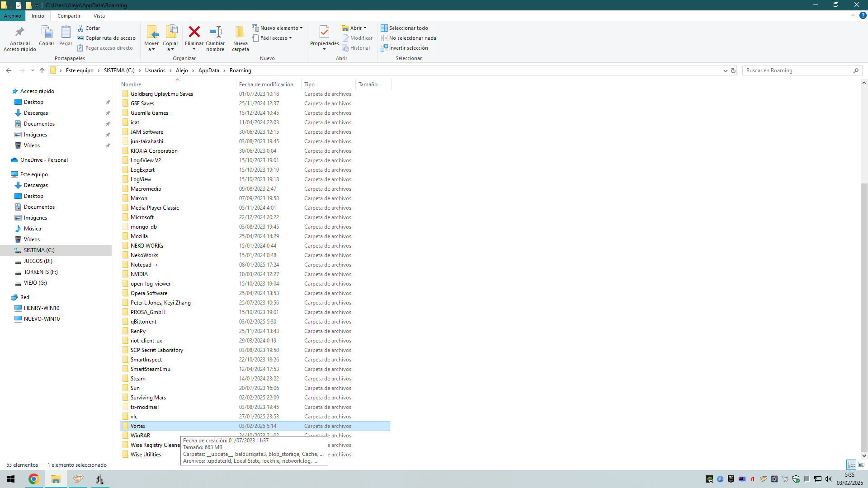The image size is (868, 488).
Task: Click the Back navigation arrow
Action: (9, 70)
